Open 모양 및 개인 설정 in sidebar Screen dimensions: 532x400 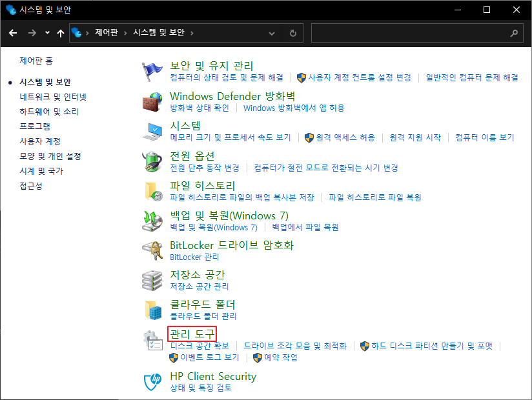(x=50, y=156)
